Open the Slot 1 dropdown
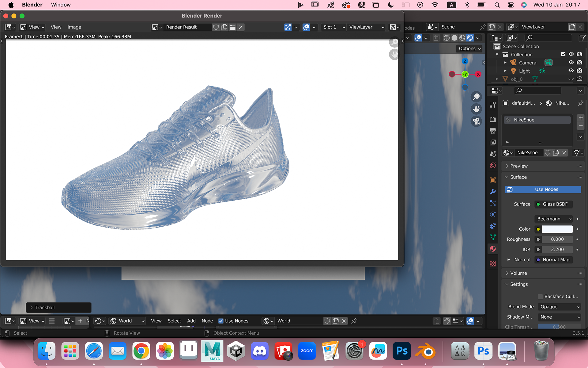The height and width of the screenshot is (368, 588). [334, 27]
